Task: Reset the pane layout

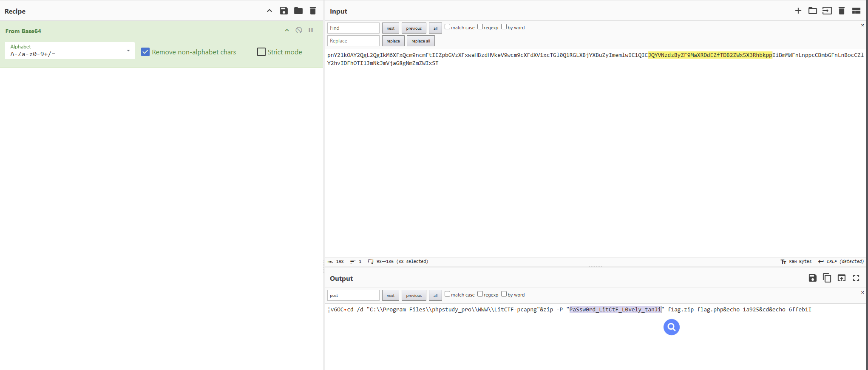Action: pos(856,11)
